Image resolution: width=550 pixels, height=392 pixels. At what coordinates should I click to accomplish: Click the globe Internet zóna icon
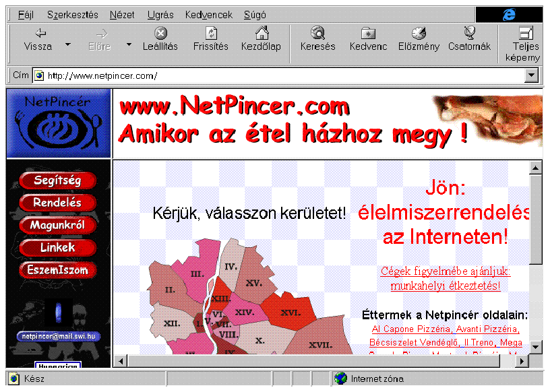(x=340, y=379)
